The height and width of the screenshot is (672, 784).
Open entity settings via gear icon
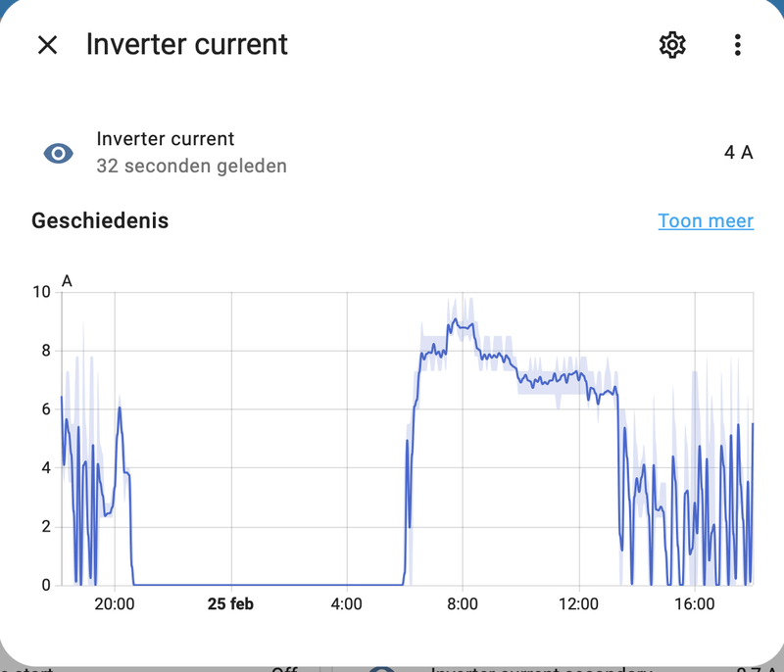[672, 45]
